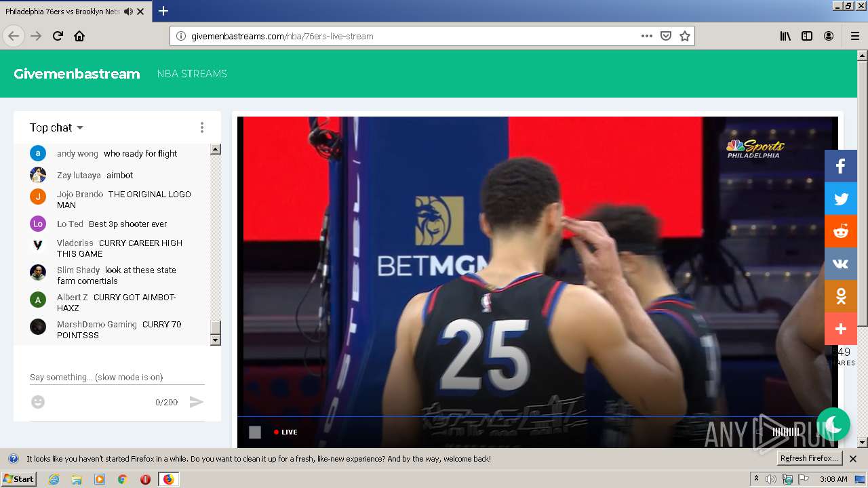Adjust the video volume bars
The image size is (868, 488).
tap(785, 432)
